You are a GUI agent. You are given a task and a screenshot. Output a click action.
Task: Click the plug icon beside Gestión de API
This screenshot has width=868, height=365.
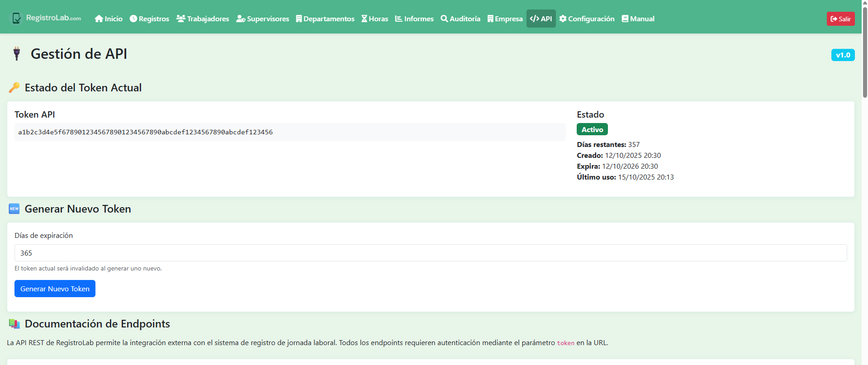click(x=17, y=54)
